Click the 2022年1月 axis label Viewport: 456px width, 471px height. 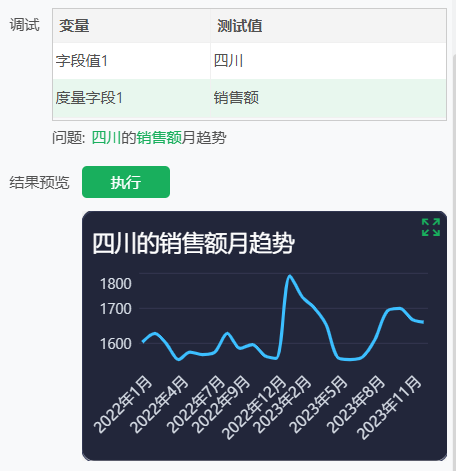point(123,404)
